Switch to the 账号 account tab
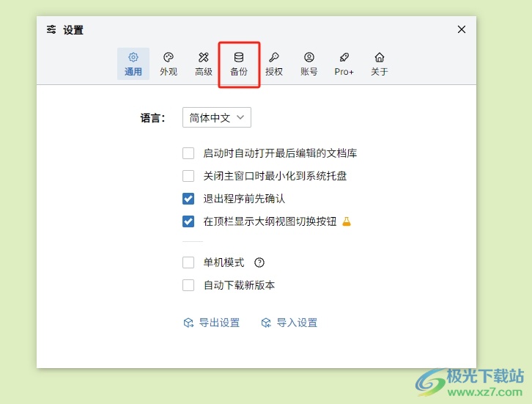Viewport: 532px width, 404px height. (309, 64)
